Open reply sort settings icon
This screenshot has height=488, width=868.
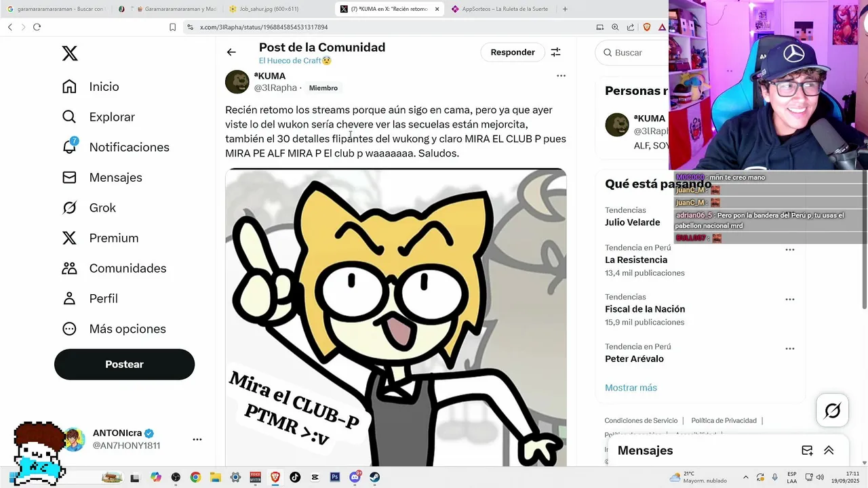tap(555, 52)
